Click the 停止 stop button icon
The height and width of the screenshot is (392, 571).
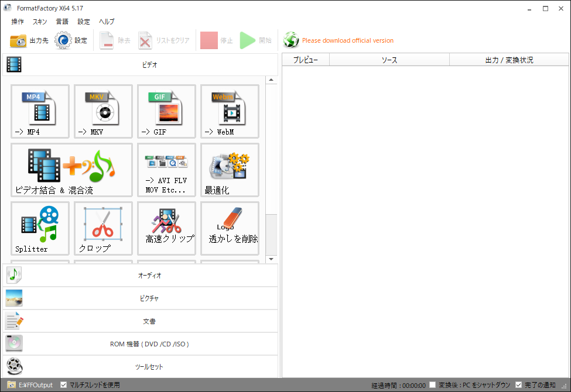coord(209,40)
